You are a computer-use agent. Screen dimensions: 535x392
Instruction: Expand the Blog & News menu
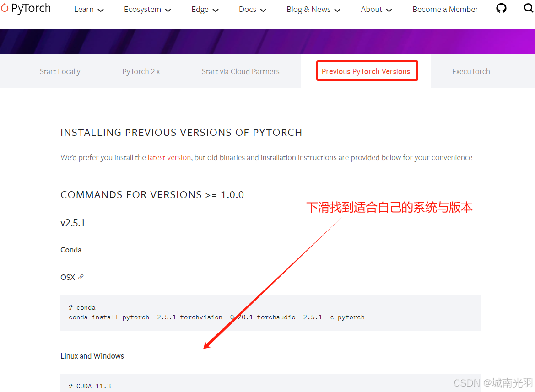[x=313, y=10]
